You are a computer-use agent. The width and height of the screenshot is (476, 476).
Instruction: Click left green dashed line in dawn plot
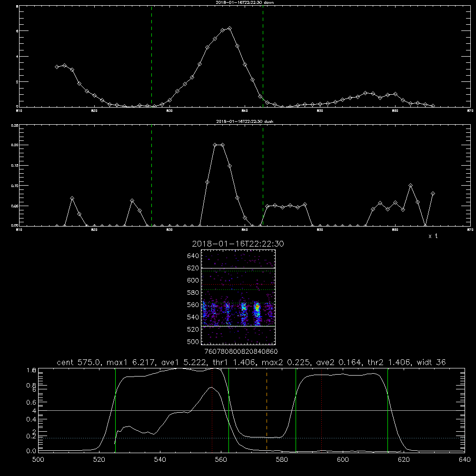coord(151,56)
